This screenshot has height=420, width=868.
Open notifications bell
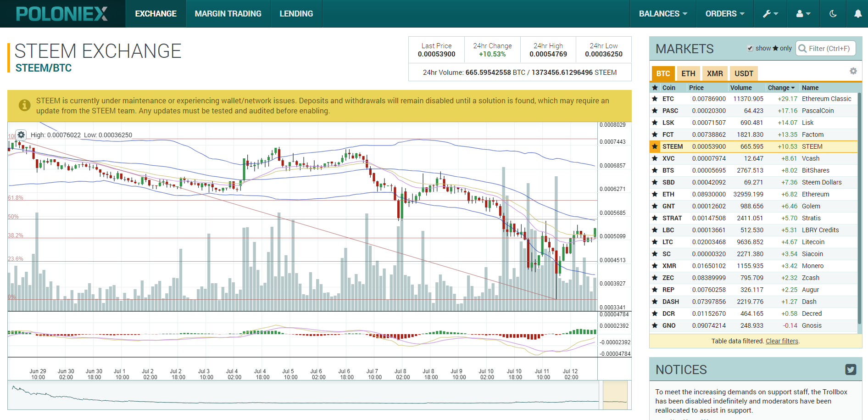pos(857,14)
